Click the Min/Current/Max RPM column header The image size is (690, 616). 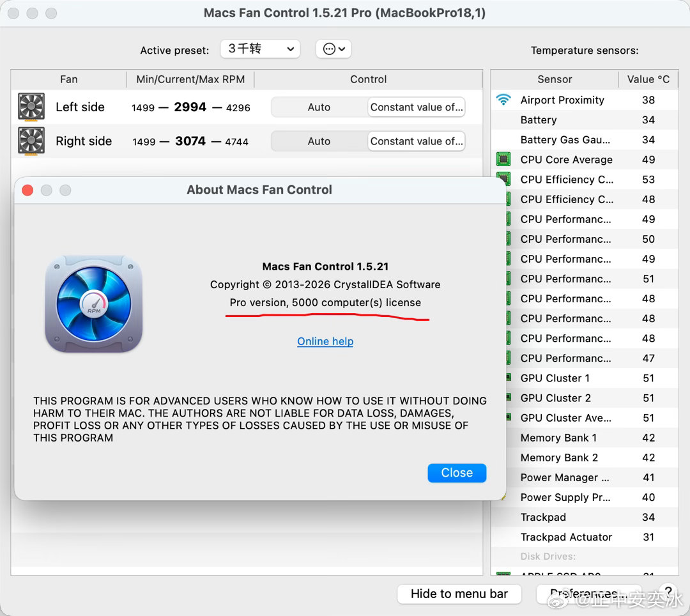190,79
